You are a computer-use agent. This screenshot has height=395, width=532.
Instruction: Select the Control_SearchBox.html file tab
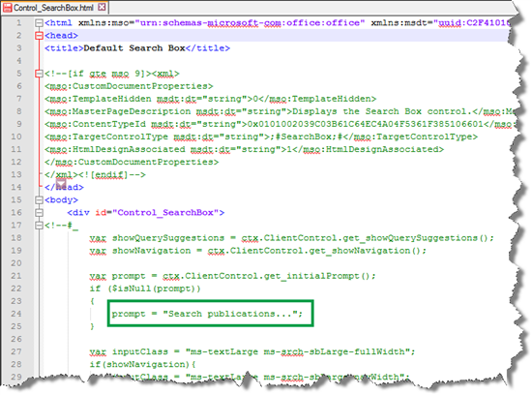click(54, 7)
